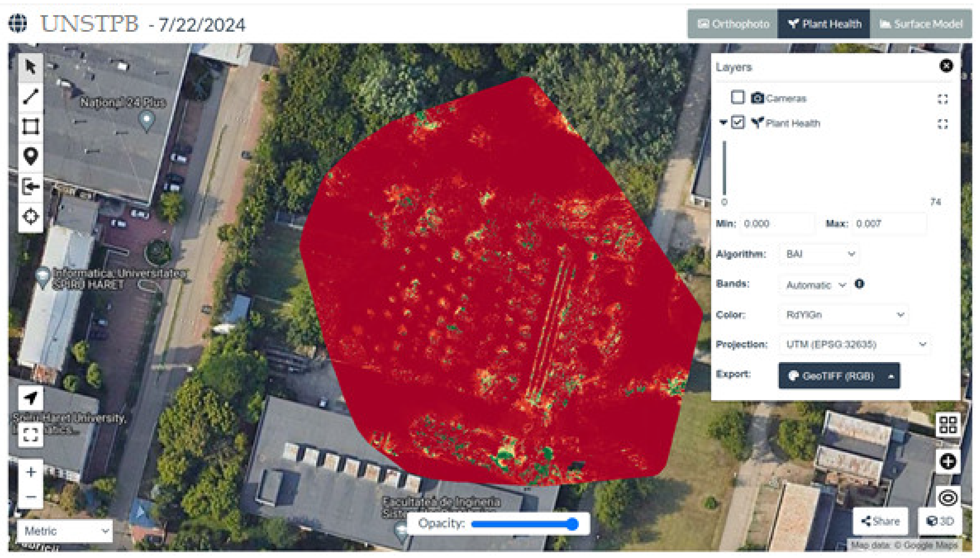Select the area polygon measurement tool
The height and width of the screenshot is (558, 980).
pyautogui.click(x=30, y=126)
